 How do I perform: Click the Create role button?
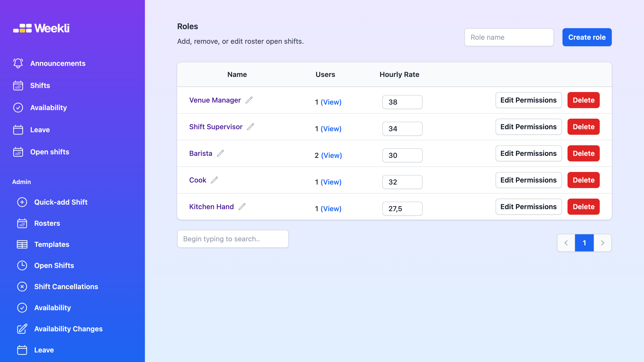point(587,37)
